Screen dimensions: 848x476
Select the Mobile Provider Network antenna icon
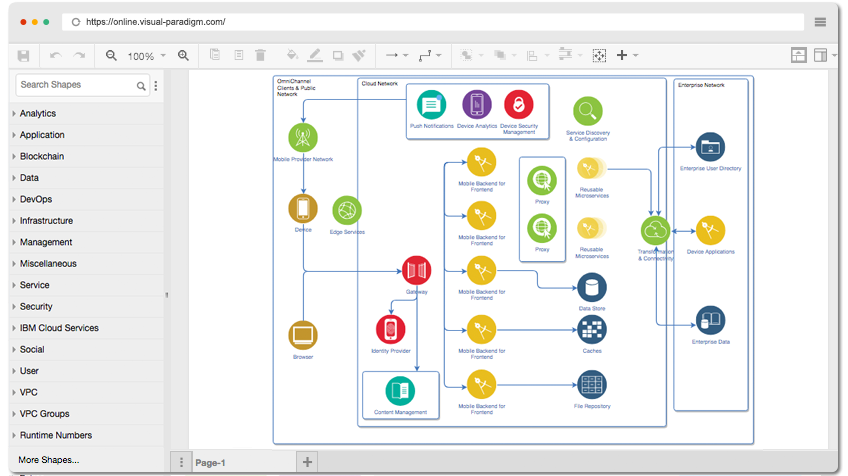click(303, 137)
